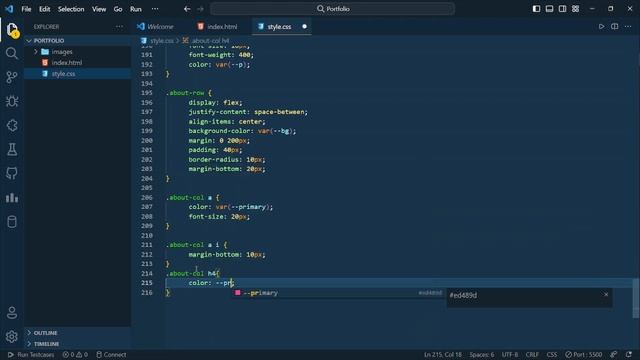Open the bar chart icon view

coord(12,198)
